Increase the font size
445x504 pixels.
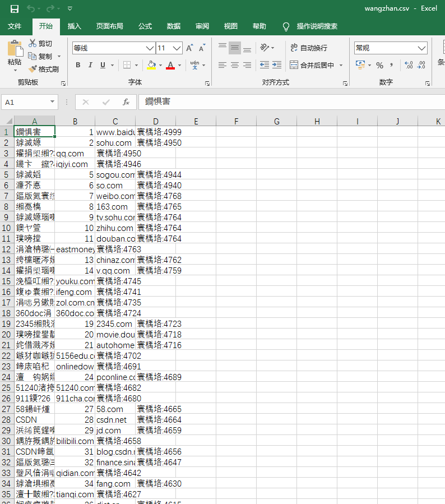pos(190,48)
